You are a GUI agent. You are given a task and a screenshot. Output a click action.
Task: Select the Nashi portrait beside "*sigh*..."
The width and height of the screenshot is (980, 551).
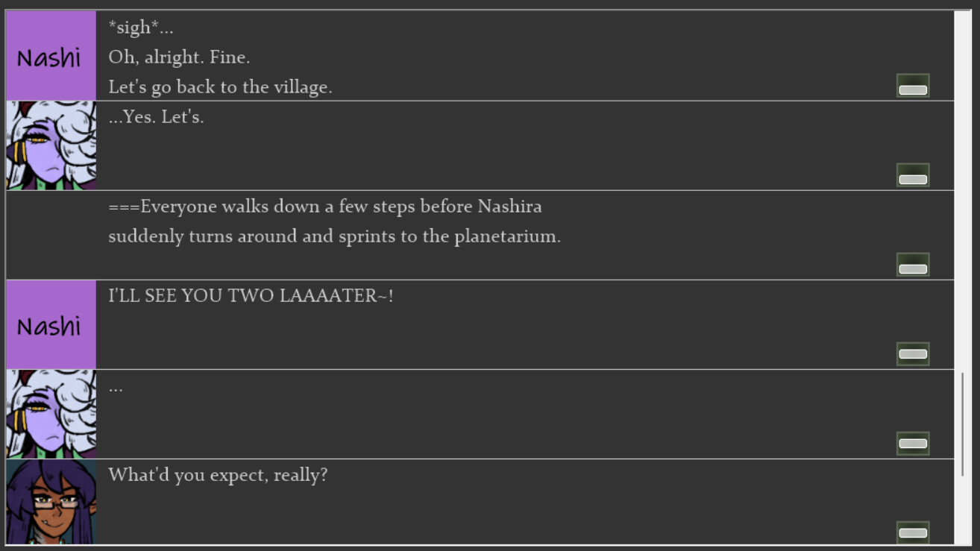pyautogui.click(x=51, y=56)
